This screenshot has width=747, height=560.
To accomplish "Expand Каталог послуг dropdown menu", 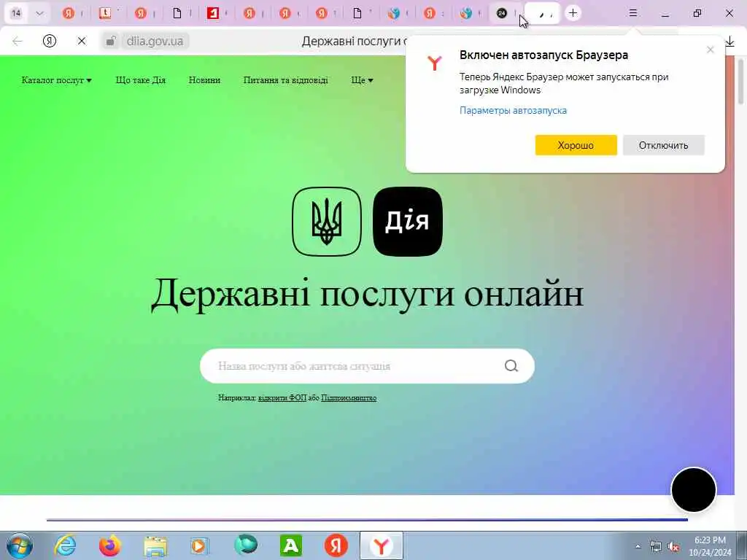I will 57,80.
